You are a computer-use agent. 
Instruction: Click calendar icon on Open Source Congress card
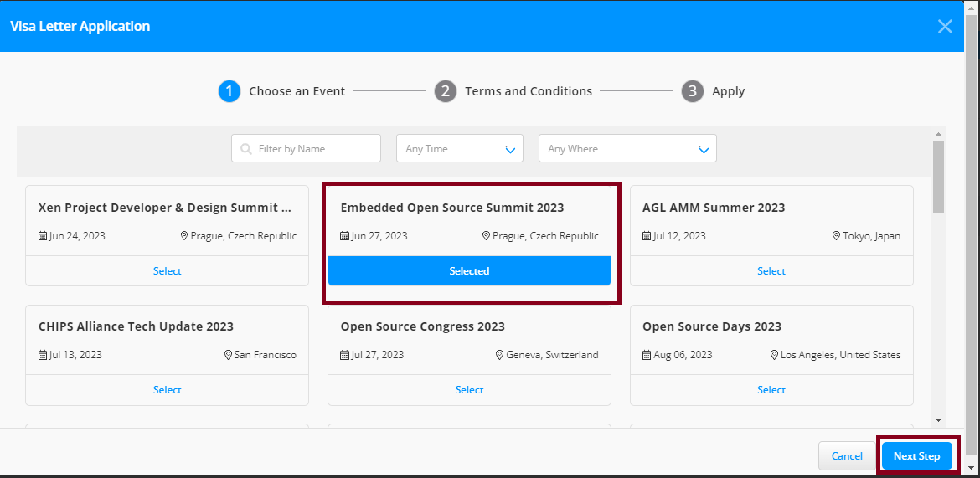(345, 355)
